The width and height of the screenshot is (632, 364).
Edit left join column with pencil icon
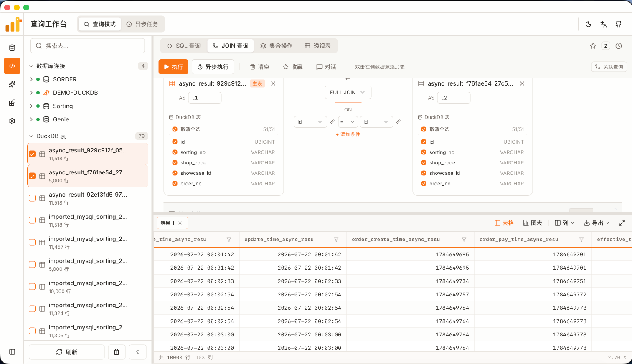tap(332, 122)
